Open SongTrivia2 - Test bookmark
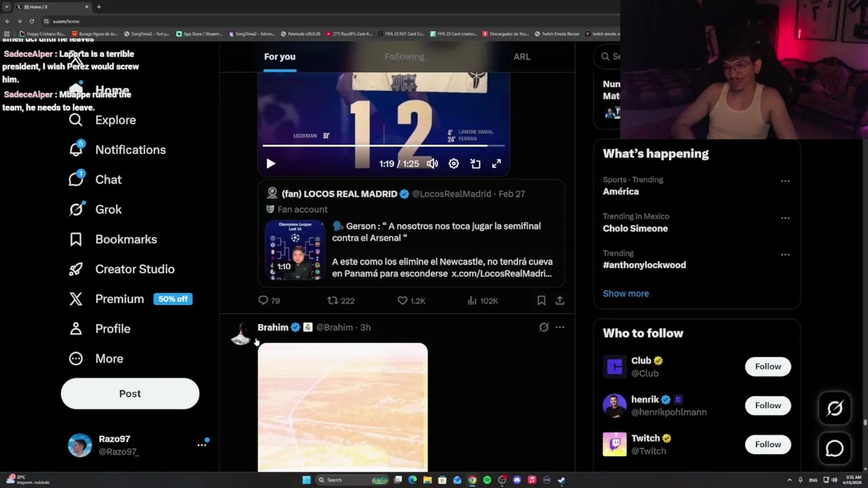868x488 pixels. (146, 33)
